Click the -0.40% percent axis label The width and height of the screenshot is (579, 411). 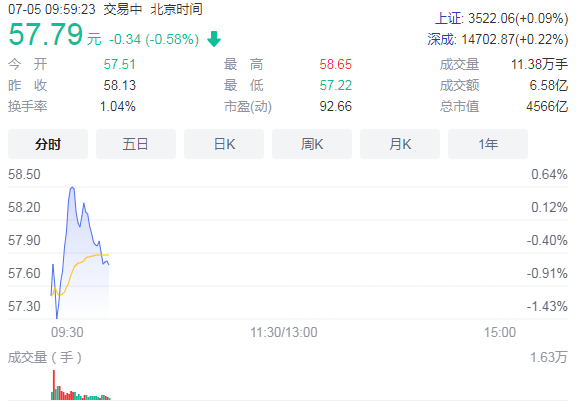point(547,240)
